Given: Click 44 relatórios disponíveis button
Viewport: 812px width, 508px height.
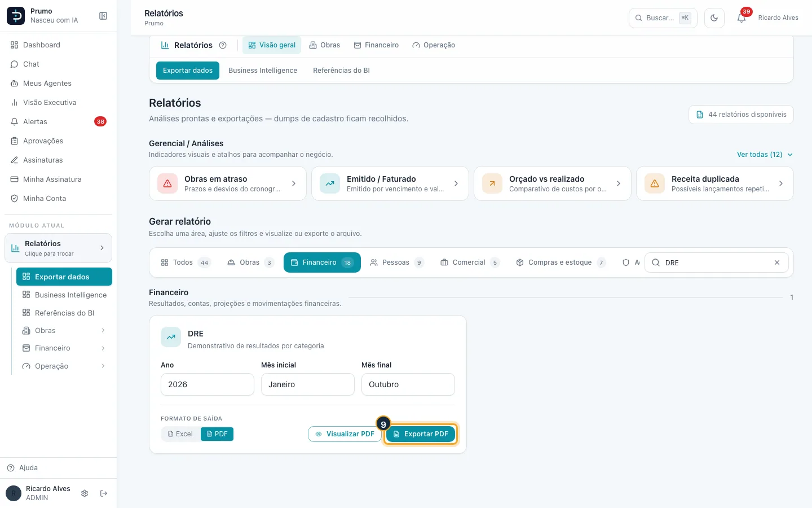Looking at the screenshot, I should click(x=741, y=115).
